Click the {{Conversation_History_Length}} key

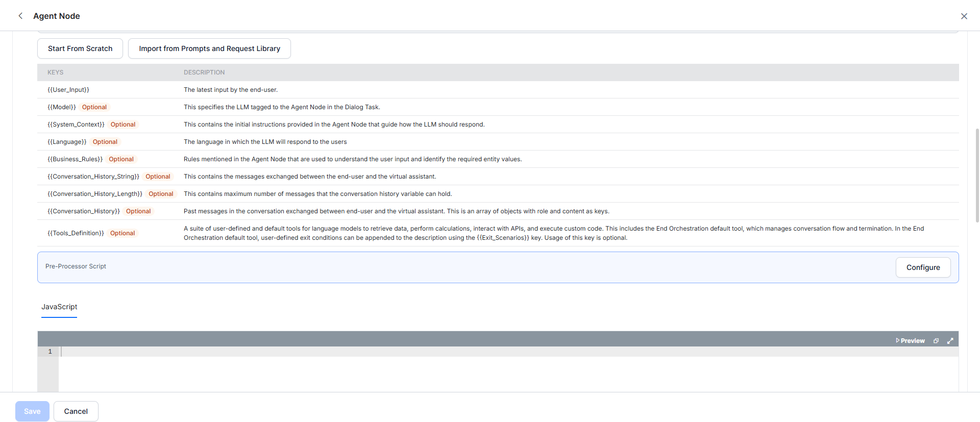[x=95, y=194]
